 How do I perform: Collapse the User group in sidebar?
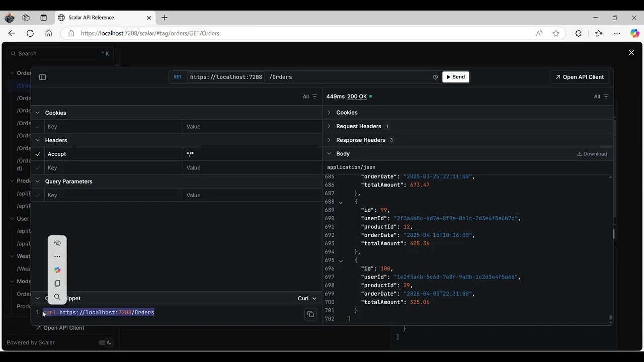[12, 219]
